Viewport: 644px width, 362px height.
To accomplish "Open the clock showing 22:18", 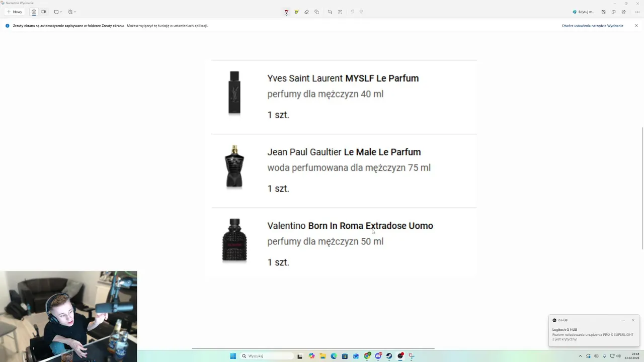I will [632, 356].
